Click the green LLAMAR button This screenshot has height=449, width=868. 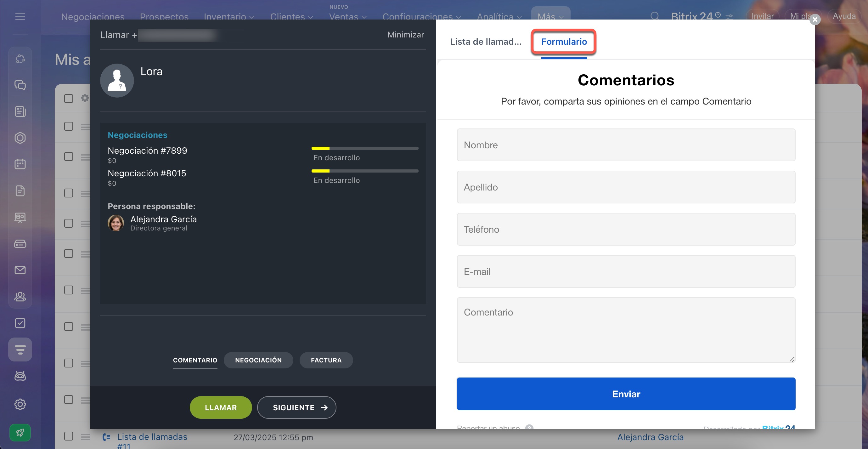click(x=221, y=407)
